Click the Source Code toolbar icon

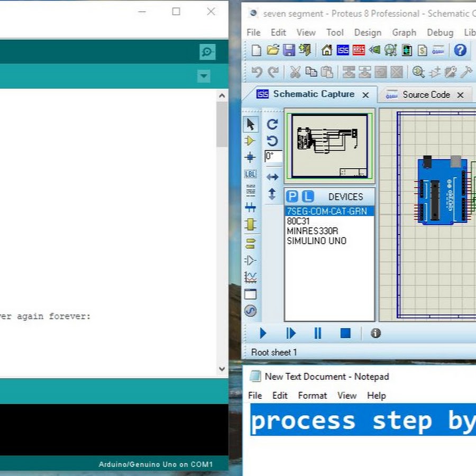point(438,50)
